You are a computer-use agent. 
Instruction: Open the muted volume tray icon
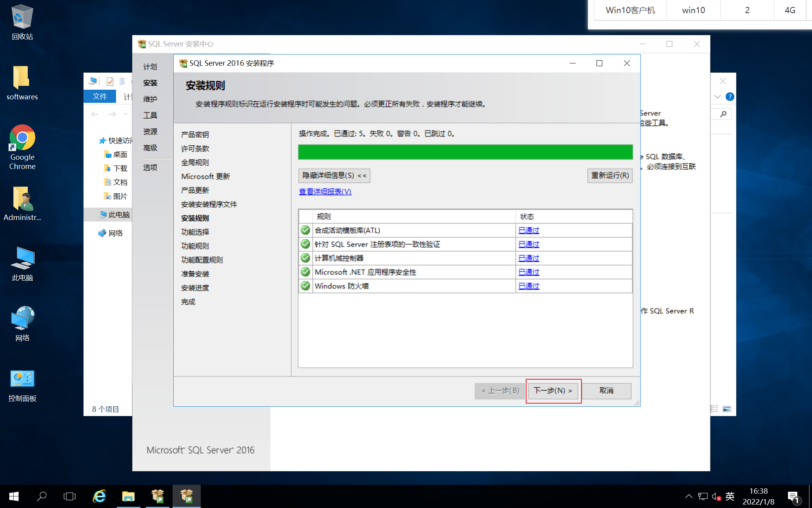(716, 497)
